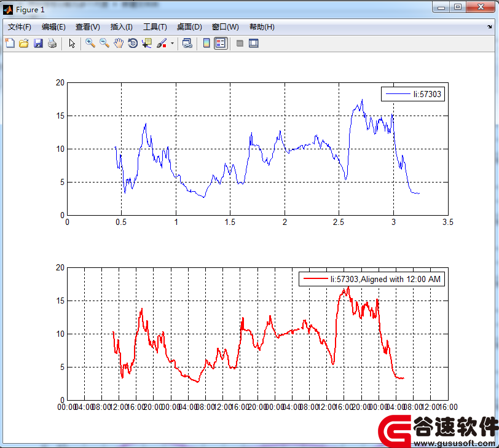This screenshot has width=499, height=448.
Task: Click the bottom legend 'Aligned with 12:00 AM'
Action: coord(372,279)
